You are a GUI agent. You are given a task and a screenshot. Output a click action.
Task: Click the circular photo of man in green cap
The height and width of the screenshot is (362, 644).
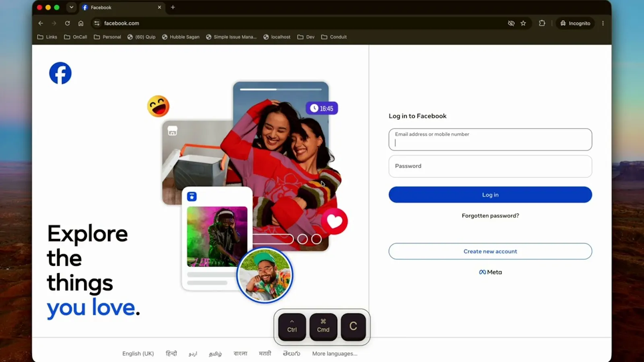pos(265,275)
